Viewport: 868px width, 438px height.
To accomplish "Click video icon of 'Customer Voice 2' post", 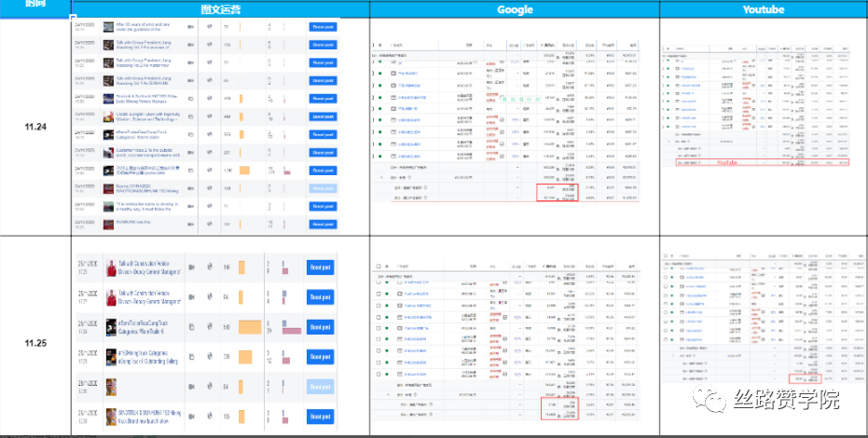I will pyautogui.click(x=191, y=153).
